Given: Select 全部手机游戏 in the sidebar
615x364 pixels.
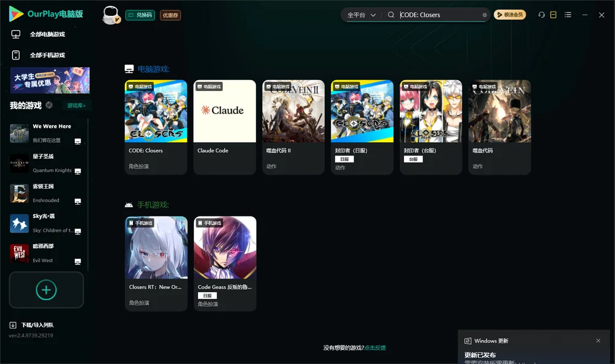Looking at the screenshot, I should click(x=47, y=55).
